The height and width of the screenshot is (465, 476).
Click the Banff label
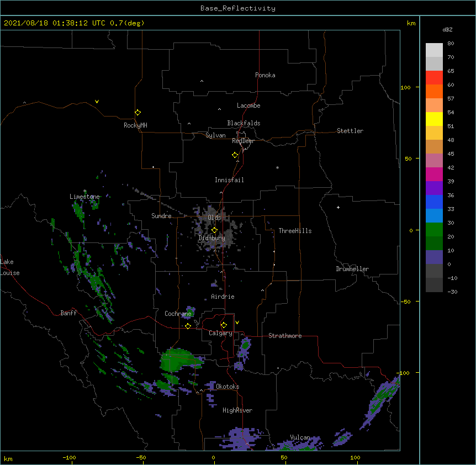coord(68,313)
